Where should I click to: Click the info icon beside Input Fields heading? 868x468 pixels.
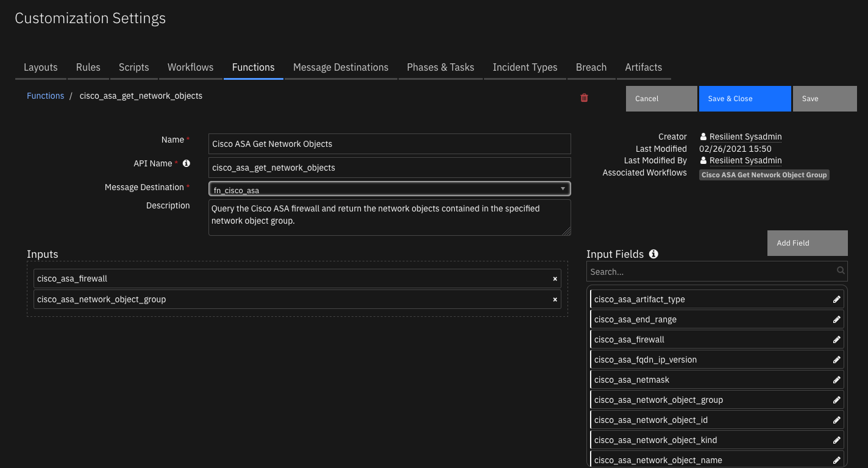pos(653,254)
